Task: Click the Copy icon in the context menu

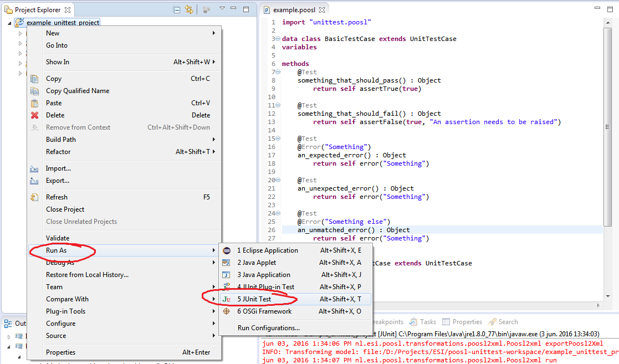Action: [35, 79]
